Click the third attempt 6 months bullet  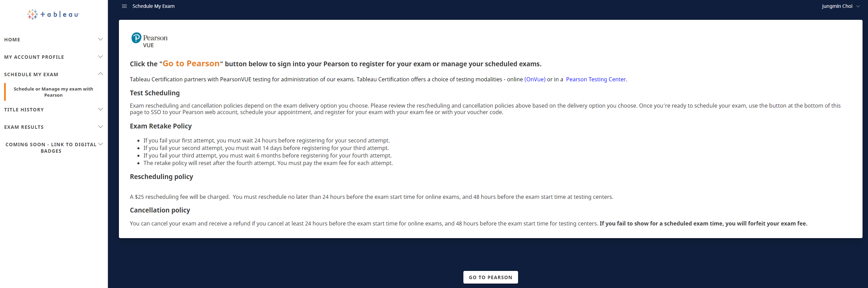[268, 155]
